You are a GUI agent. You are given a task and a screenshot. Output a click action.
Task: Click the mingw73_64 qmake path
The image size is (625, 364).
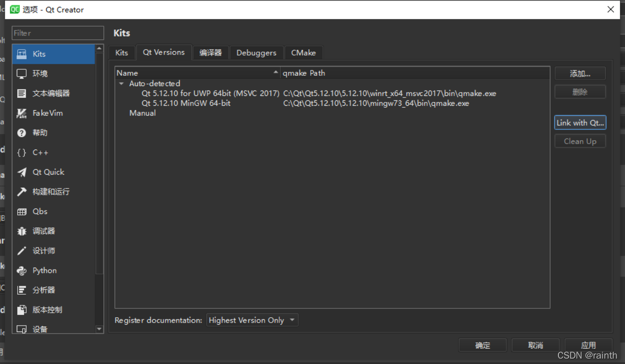(x=376, y=103)
